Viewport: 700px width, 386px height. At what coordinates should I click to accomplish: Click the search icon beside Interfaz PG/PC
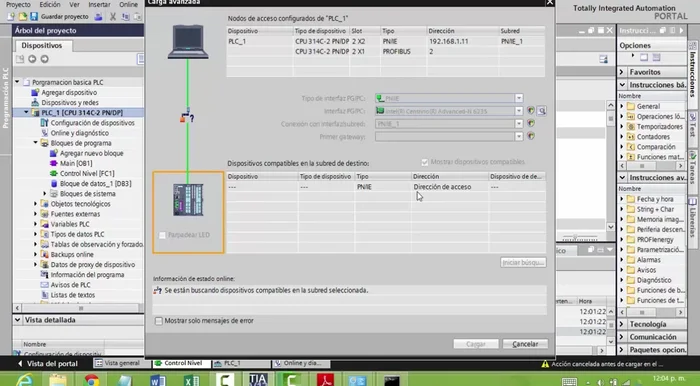(x=542, y=111)
